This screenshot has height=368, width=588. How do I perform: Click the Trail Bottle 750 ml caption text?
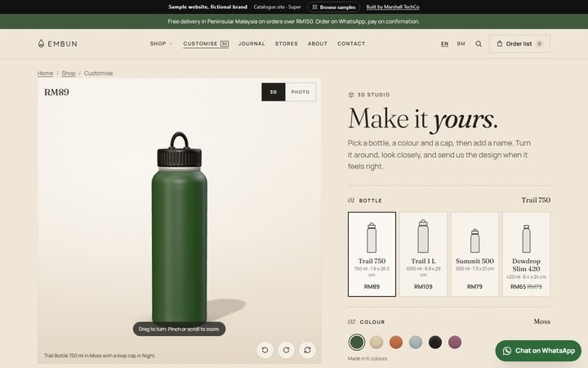100,356
